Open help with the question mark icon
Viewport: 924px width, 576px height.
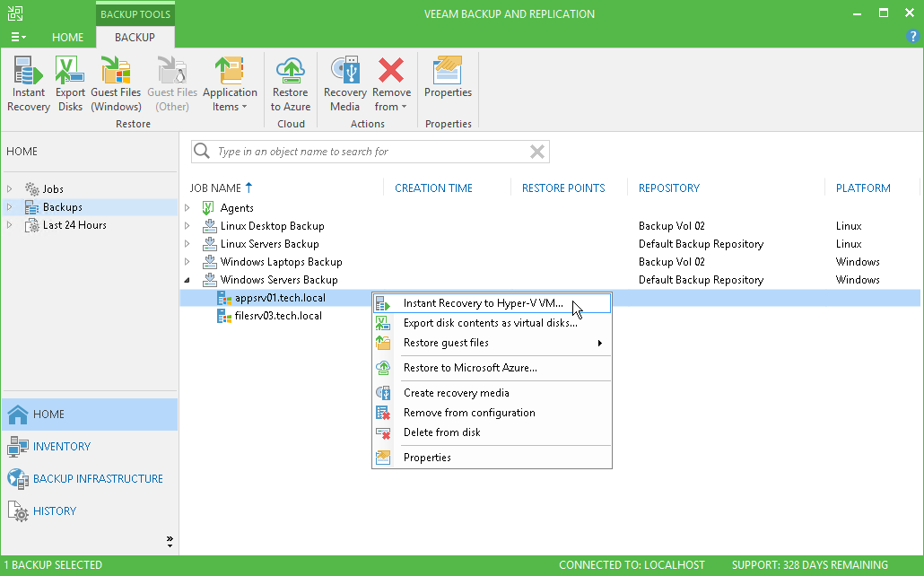[x=912, y=36]
